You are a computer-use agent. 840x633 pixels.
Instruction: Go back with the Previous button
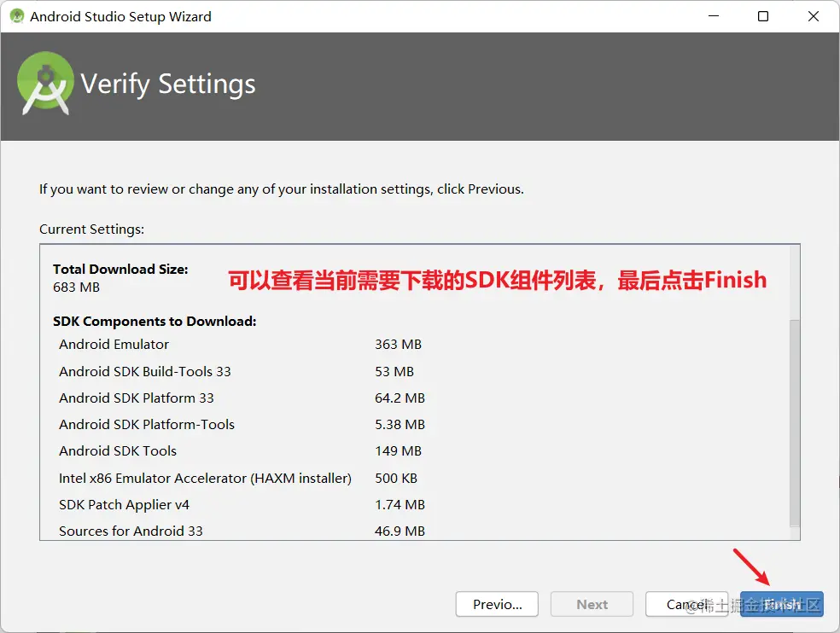(x=497, y=604)
